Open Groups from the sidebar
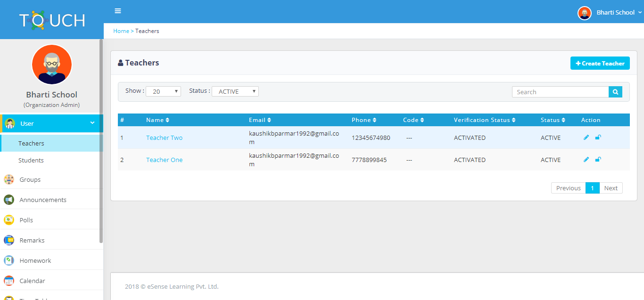Image resolution: width=644 pixels, height=300 pixels. click(30, 179)
